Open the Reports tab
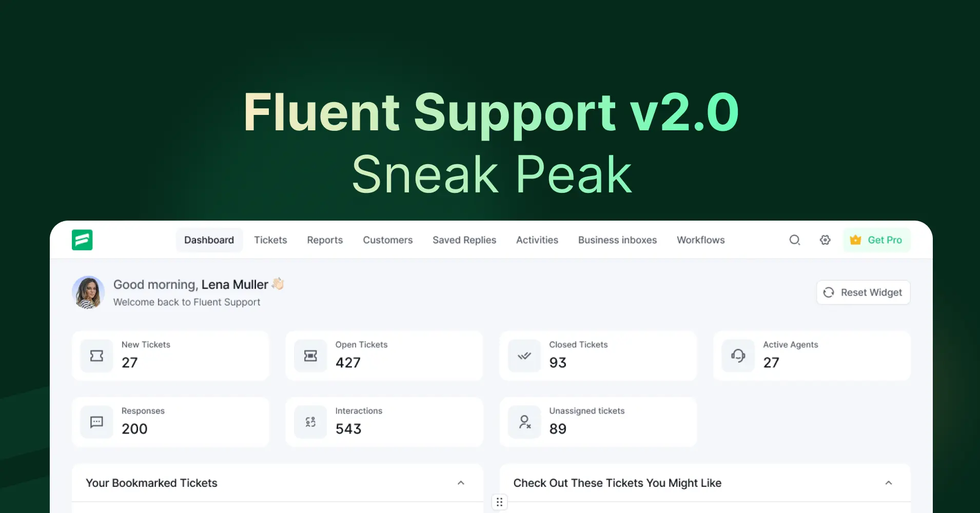980x513 pixels. 325,240
